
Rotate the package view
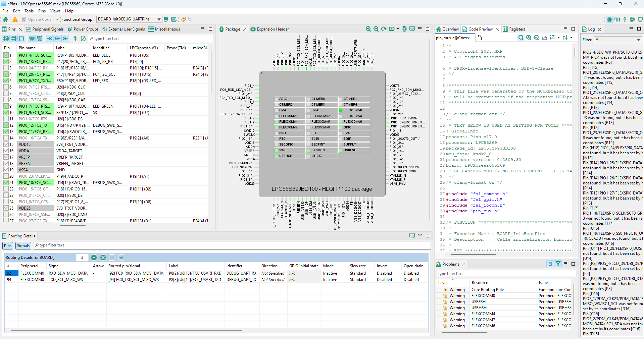pos(384,29)
